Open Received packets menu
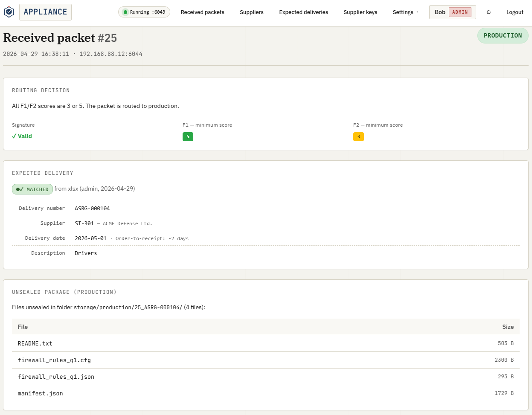The height and width of the screenshot is (415, 532). click(x=202, y=12)
